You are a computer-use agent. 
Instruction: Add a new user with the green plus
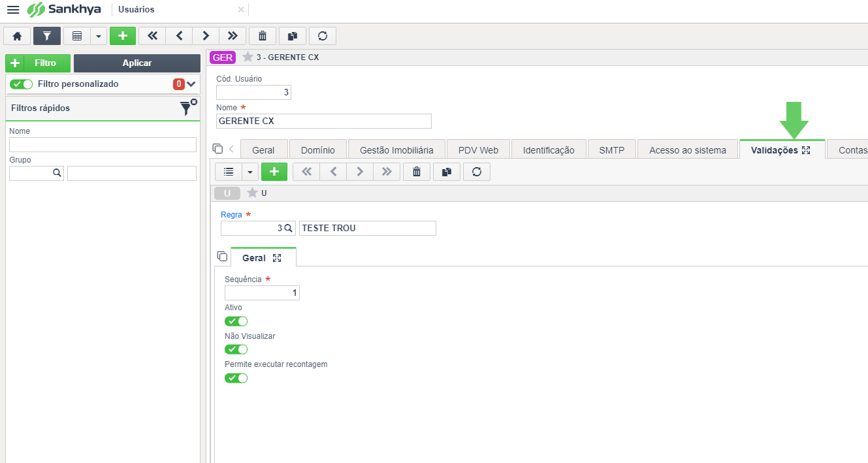[x=122, y=36]
